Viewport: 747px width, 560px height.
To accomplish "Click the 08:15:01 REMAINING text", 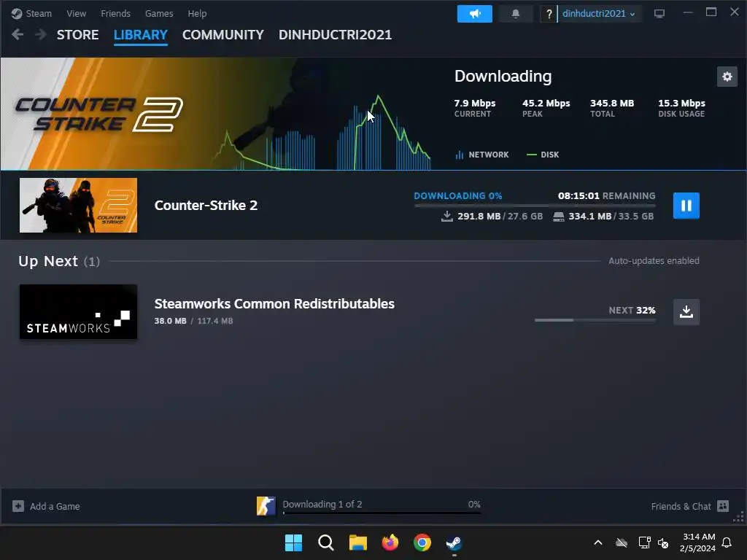I will [606, 195].
